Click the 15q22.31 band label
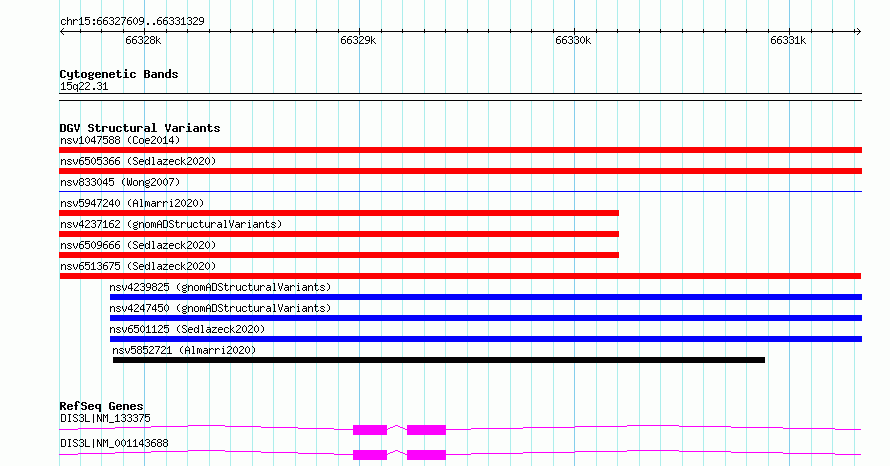890x466 pixels. click(x=84, y=86)
